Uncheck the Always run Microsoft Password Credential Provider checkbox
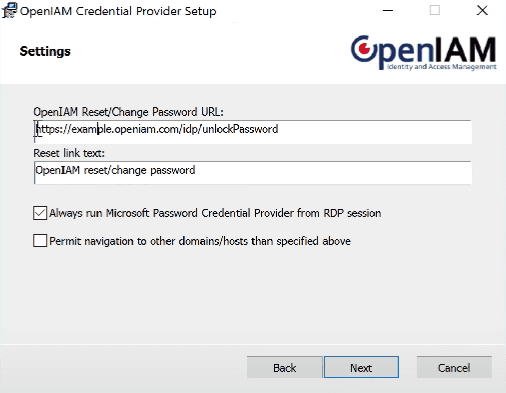This screenshot has width=506, height=393. [40, 213]
